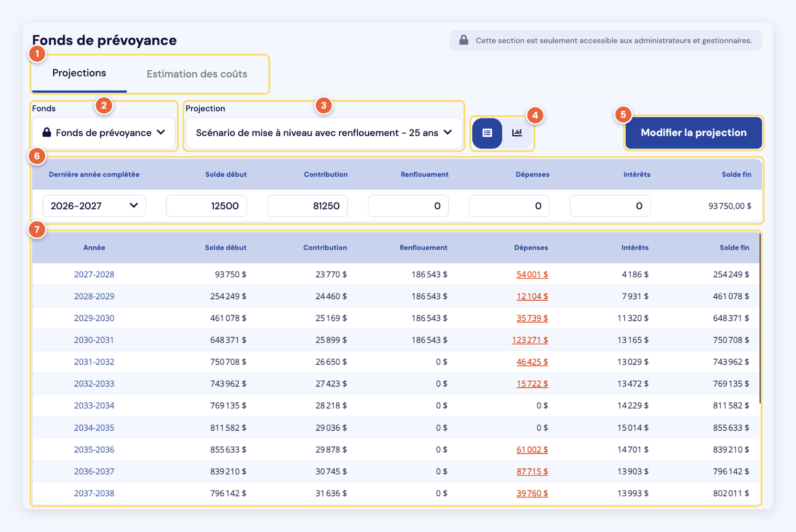Click the Fonds de prévoyance page title
Viewport: 796px width, 532px height.
pos(104,40)
